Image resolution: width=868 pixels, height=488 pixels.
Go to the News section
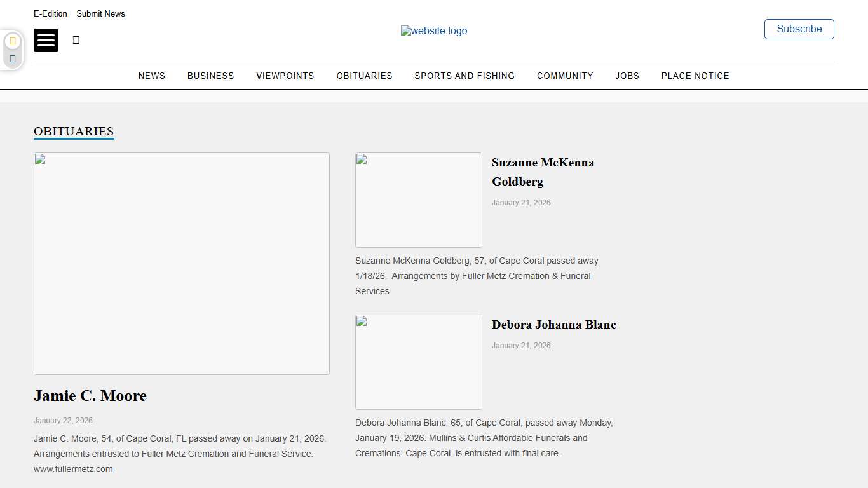pos(152,76)
